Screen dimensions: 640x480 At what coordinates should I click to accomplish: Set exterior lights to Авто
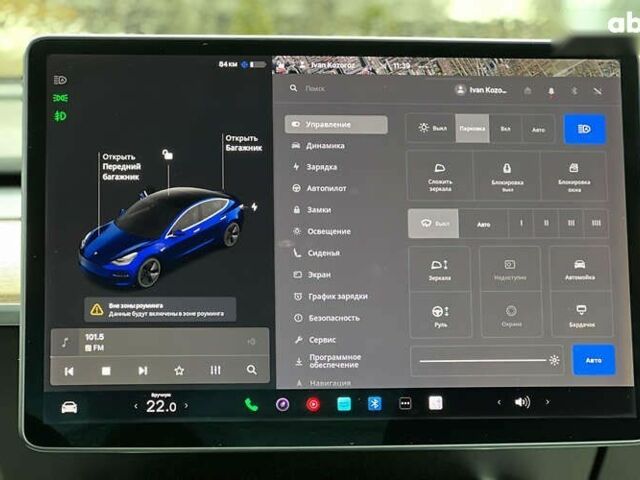[x=538, y=129]
